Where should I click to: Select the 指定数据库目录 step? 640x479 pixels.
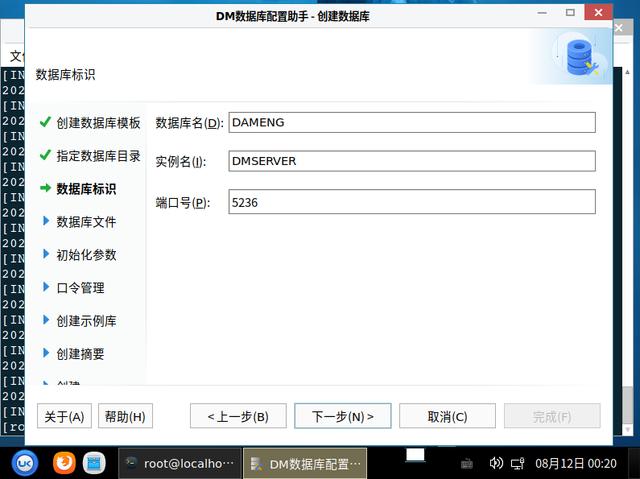(98, 155)
